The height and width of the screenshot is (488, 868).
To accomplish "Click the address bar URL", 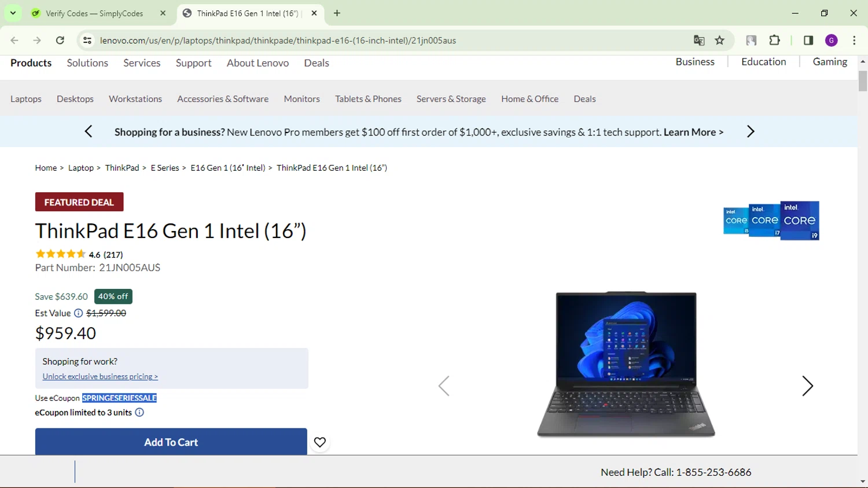I will (278, 41).
